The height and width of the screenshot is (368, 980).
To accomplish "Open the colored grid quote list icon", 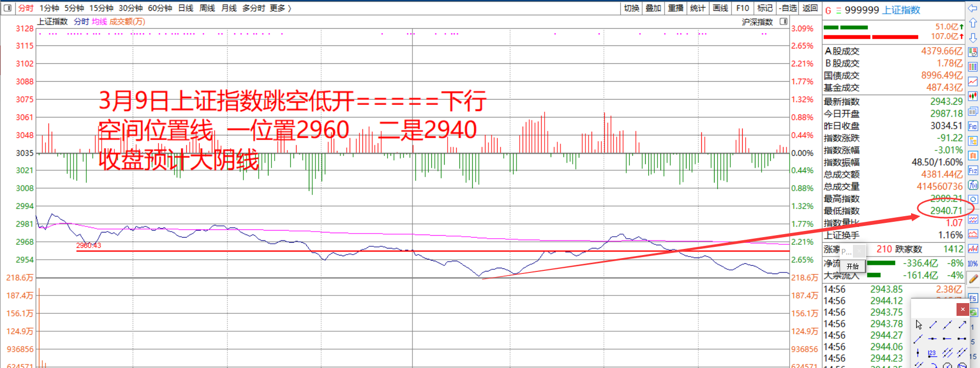I will click(x=973, y=67).
